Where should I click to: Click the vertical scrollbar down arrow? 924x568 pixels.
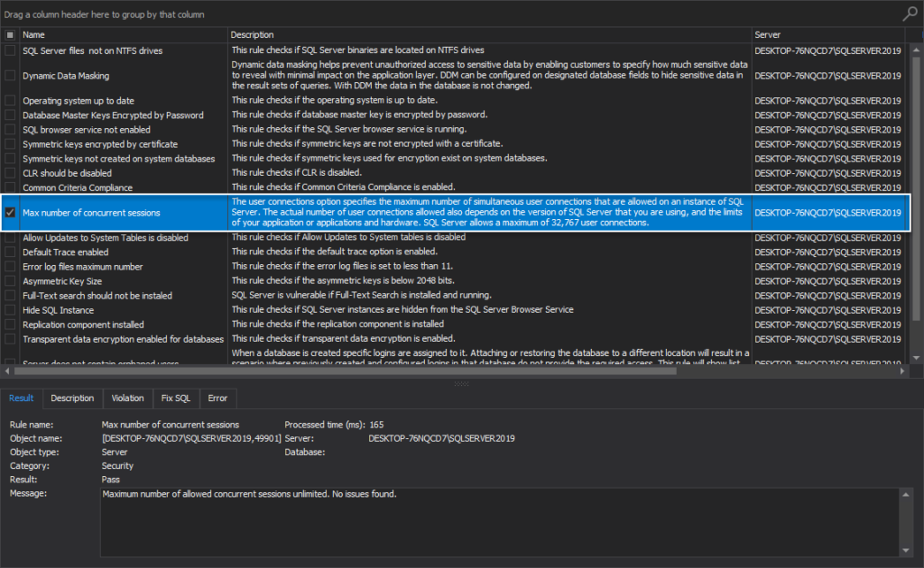tap(917, 358)
